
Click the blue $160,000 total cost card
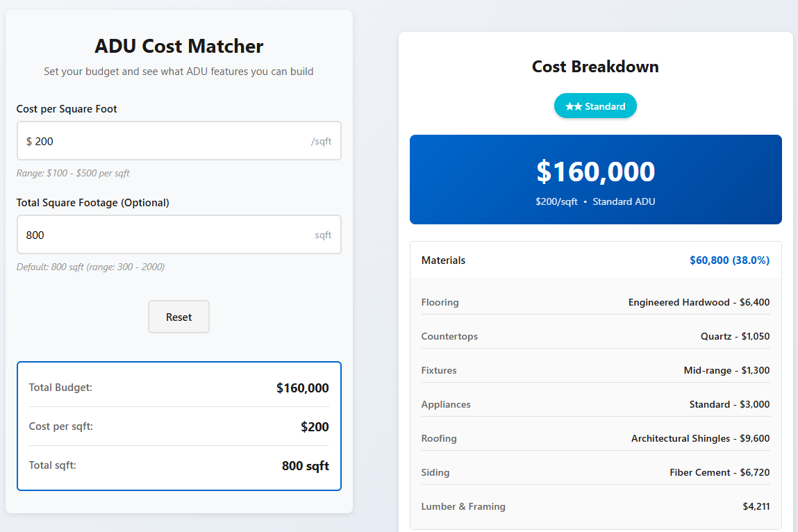click(595, 179)
